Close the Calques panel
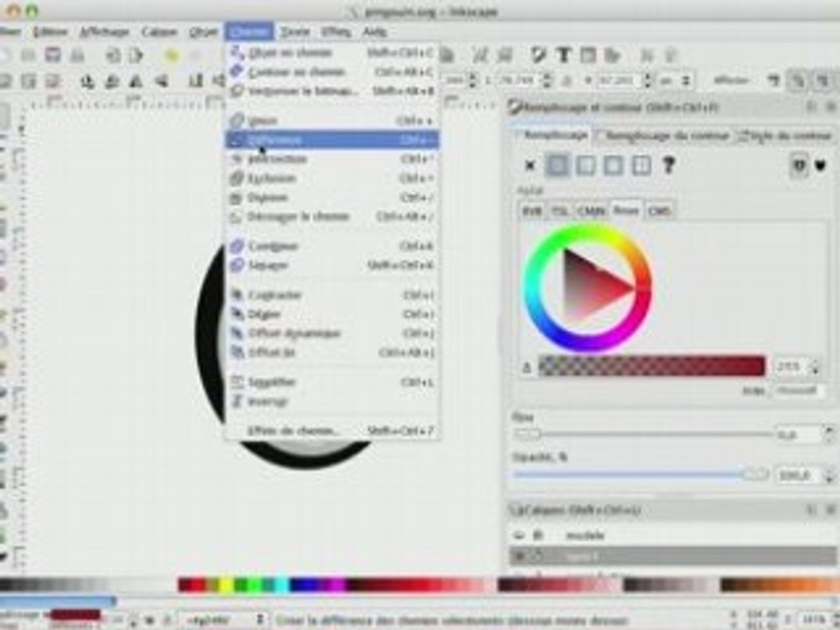 [831, 510]
